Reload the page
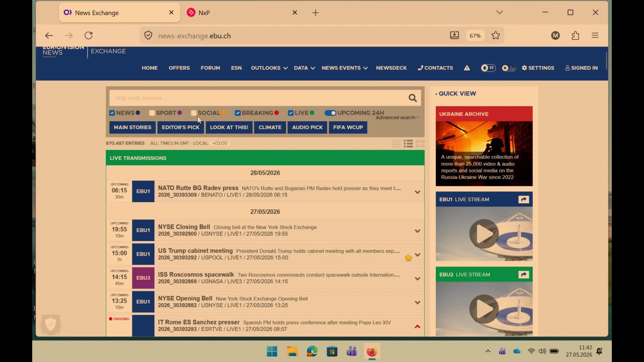This screenshot has width=644, height=362. pyautogui.click(x=89, y=36)
